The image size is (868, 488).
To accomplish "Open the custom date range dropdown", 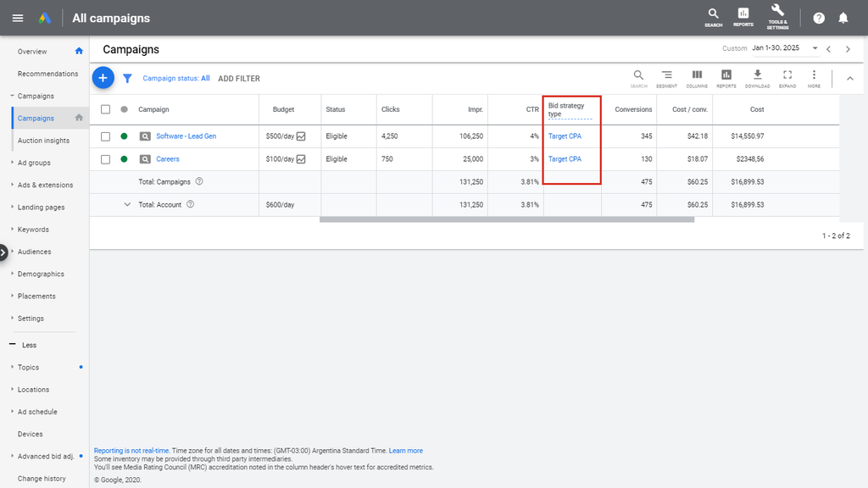I will click(815, 49).
